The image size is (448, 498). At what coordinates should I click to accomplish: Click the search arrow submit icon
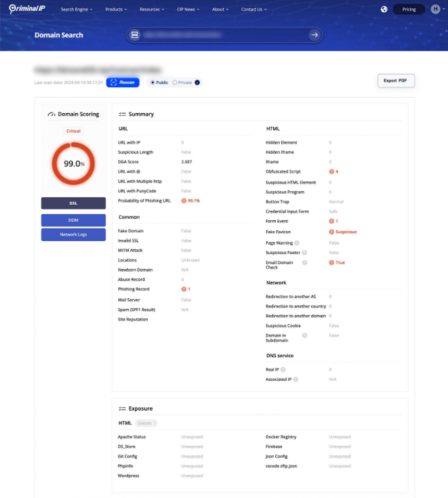[314, 35]
